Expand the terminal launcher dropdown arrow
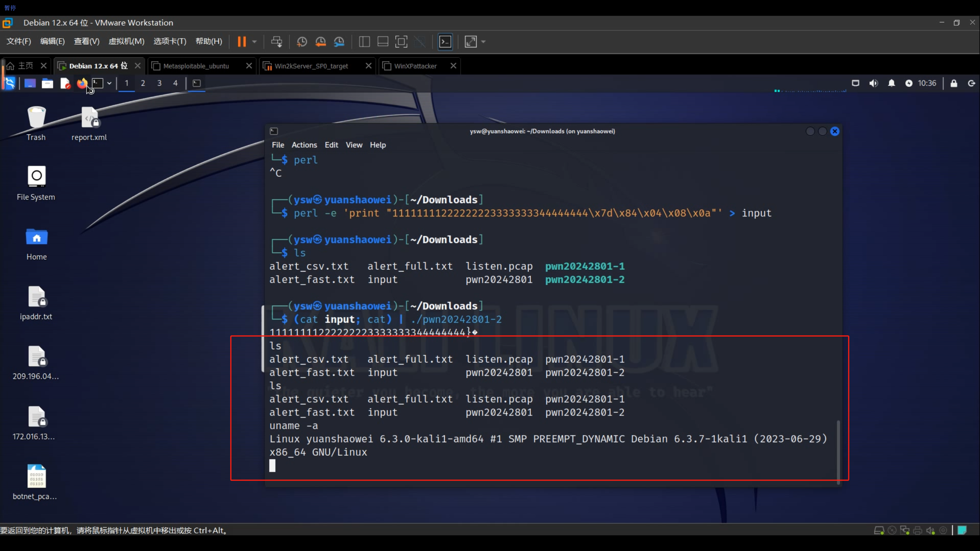 pyautogui.click(x=109, y=83)
